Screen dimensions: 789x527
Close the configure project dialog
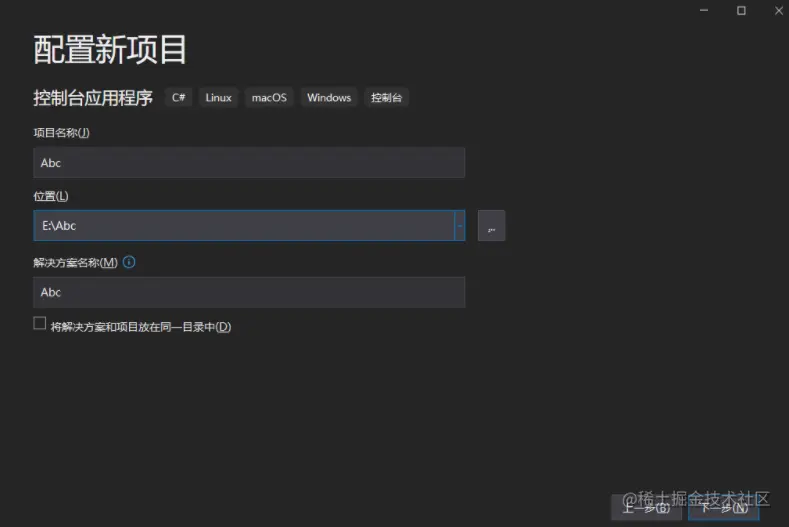click(x=778, y=11)
